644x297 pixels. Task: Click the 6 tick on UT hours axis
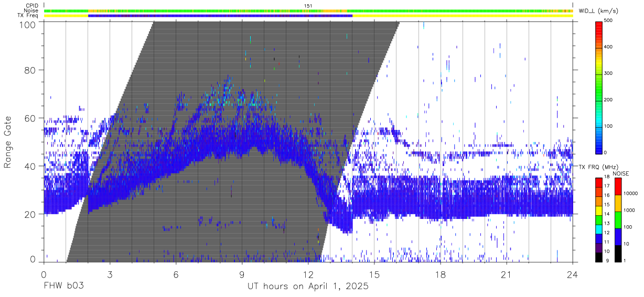click(x=176, y=275)
